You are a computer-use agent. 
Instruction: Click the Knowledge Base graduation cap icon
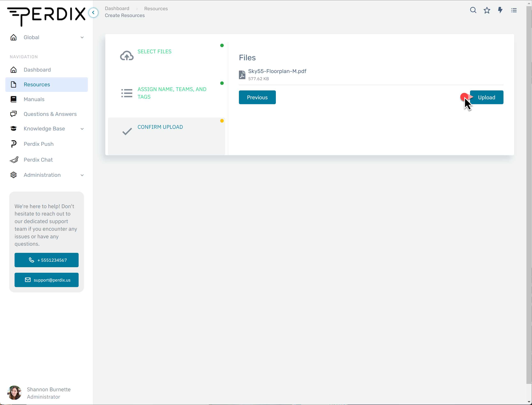14,129
